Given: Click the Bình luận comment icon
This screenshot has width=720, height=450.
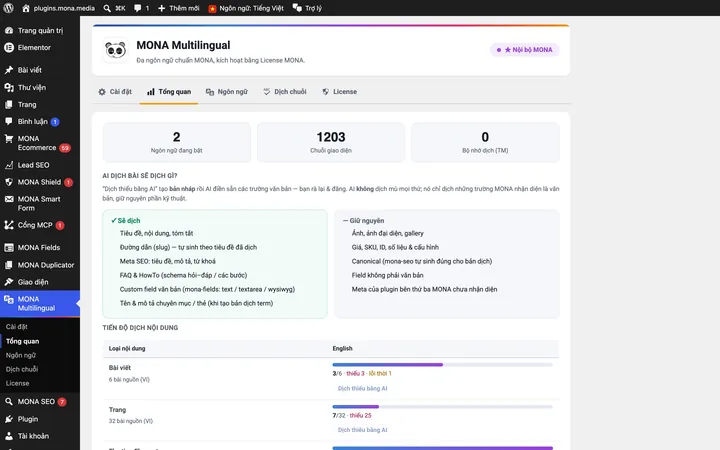Looking at the screenshot, I should (x=9, y=121).
